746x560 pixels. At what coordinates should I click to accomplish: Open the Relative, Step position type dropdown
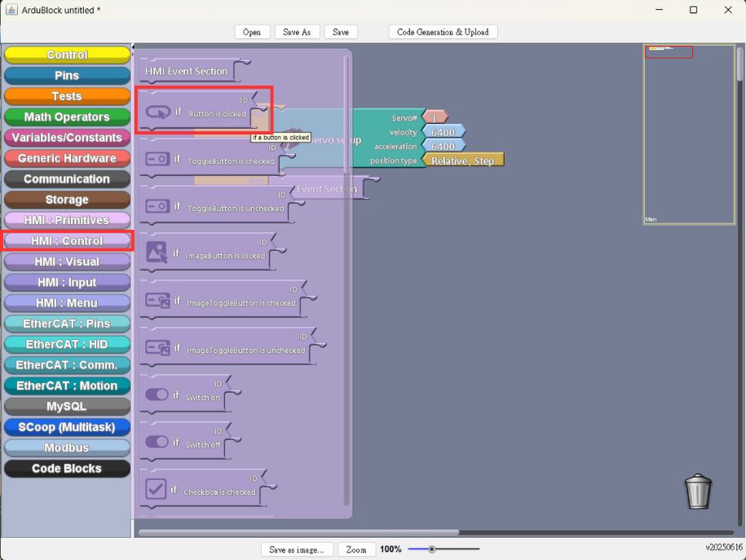click(462, 161)
